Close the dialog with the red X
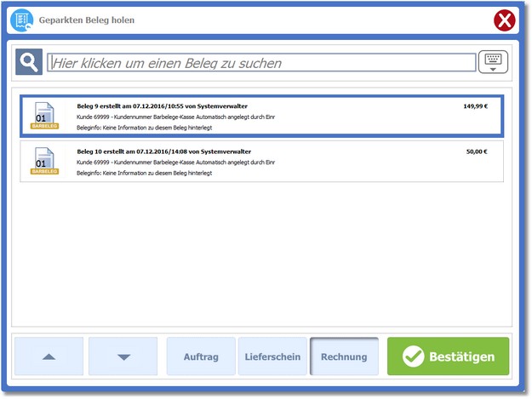The image size is (532, 399). (505, 20)
